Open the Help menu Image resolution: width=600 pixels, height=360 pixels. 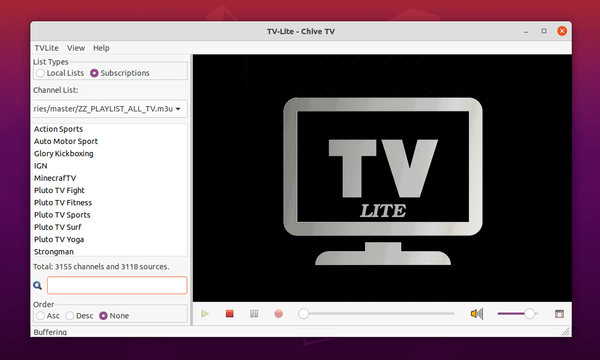101,48
